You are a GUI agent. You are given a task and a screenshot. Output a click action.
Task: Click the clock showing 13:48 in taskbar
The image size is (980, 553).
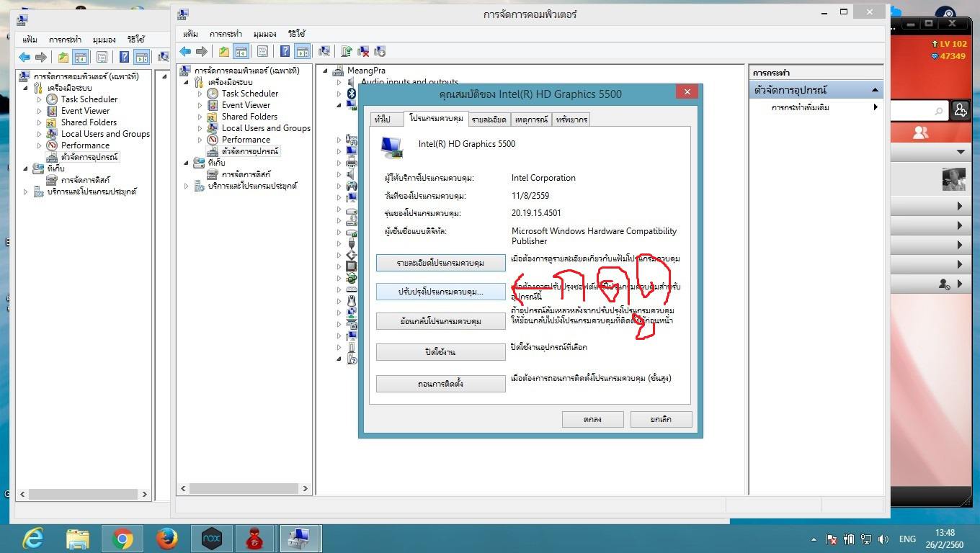click(945, 534)
